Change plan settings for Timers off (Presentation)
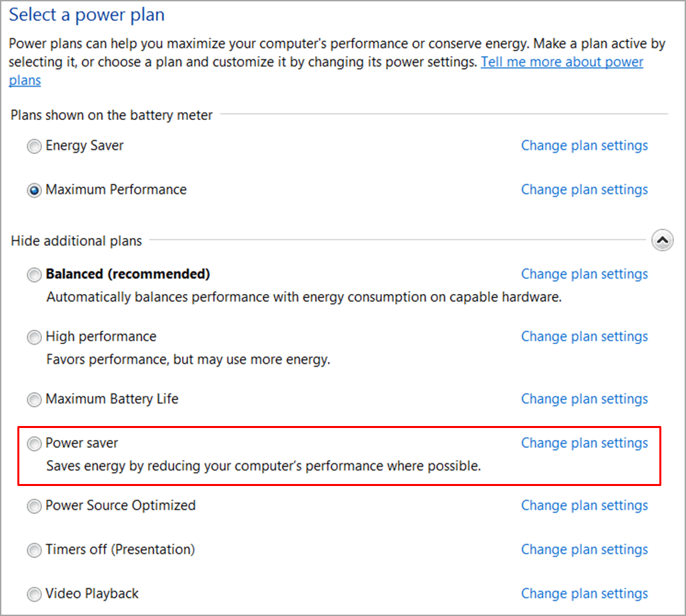The height and width of the screenshot is (616, 686). point(584,550)
